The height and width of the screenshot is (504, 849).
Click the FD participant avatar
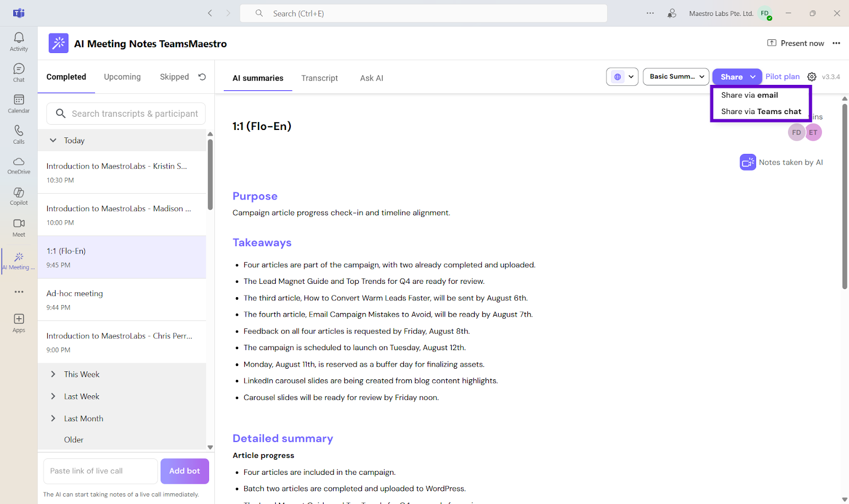[x=796, y=133]
